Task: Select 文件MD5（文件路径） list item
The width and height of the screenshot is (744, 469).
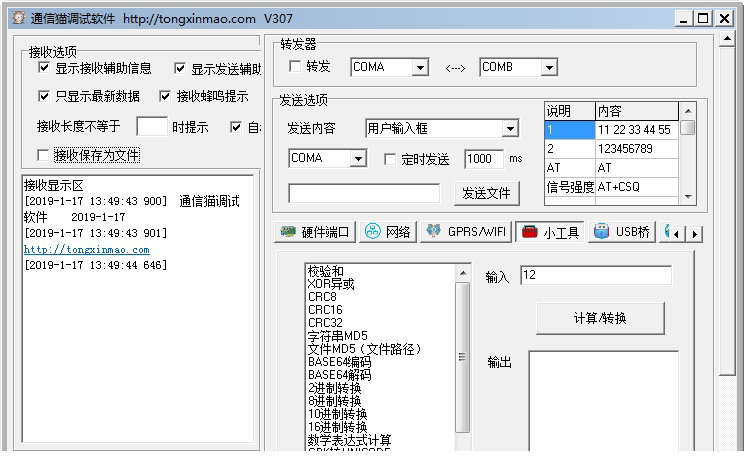Action: point(364,349)
